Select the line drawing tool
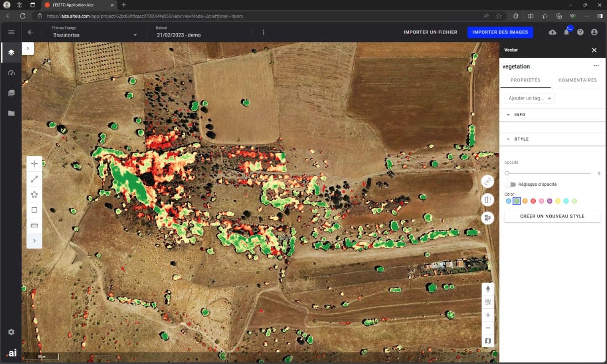 coord(34,179)
